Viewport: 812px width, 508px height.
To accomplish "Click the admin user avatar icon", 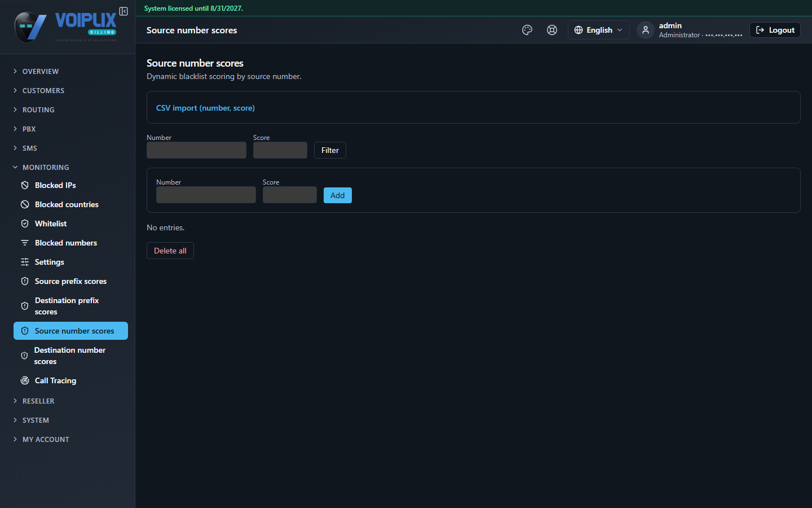I will click(646, 30).
